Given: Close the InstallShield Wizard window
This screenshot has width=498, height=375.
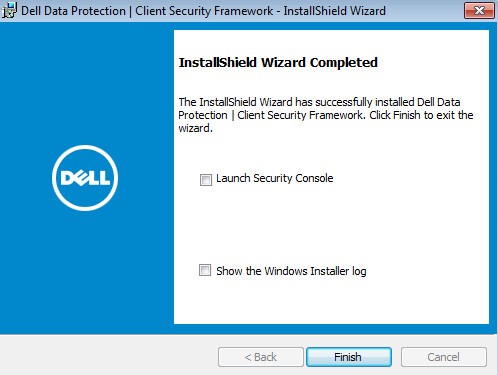Looking at the screenshot, I should [479, 11].
